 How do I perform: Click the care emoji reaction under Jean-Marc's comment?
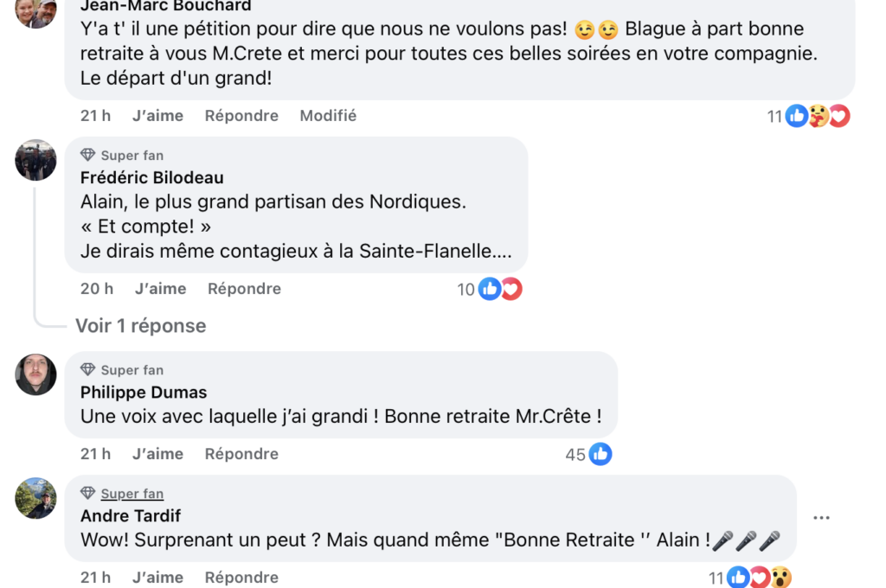click(x=817, y=116)
